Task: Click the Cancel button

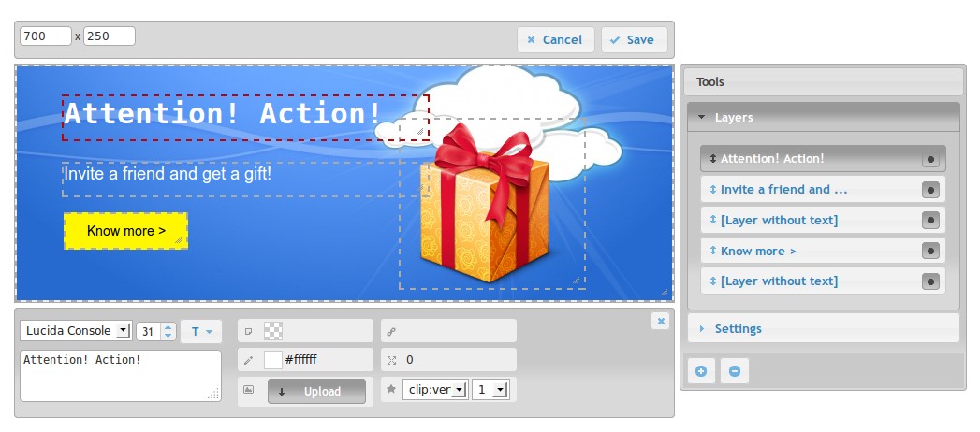Action: click(x=554, y=39)
